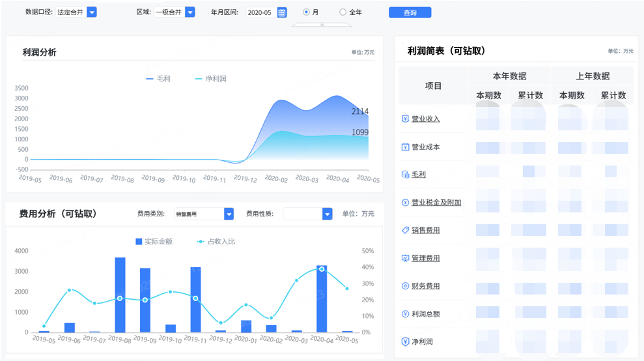Click the 1099 净利润 data label
The width and height of the screenshot is (644, 361).
tap(360, 132)
